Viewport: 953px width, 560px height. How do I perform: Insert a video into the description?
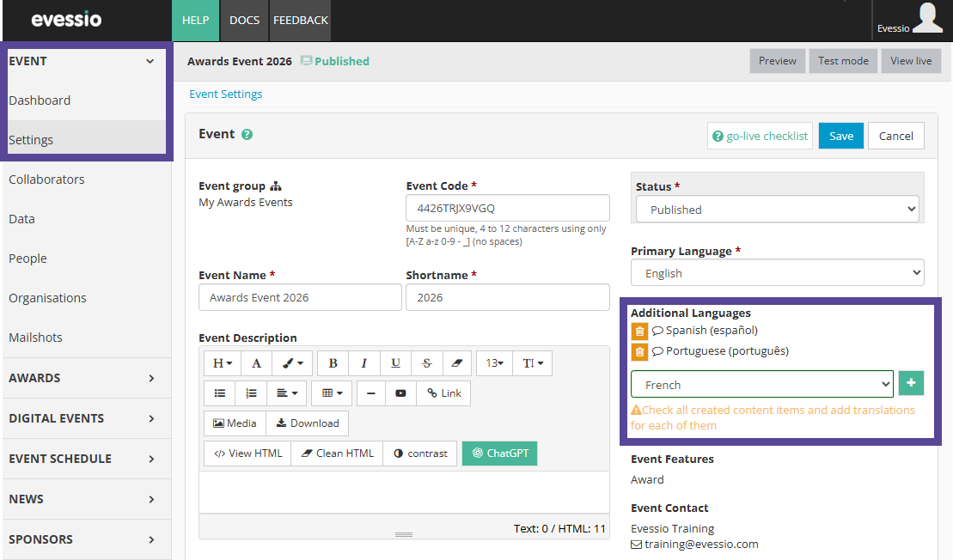[x=400, y=393]
